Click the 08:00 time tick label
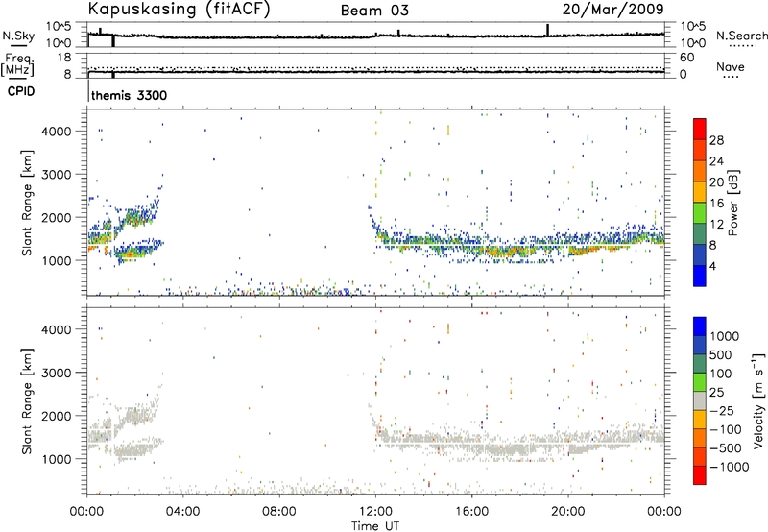 (279, 512)
